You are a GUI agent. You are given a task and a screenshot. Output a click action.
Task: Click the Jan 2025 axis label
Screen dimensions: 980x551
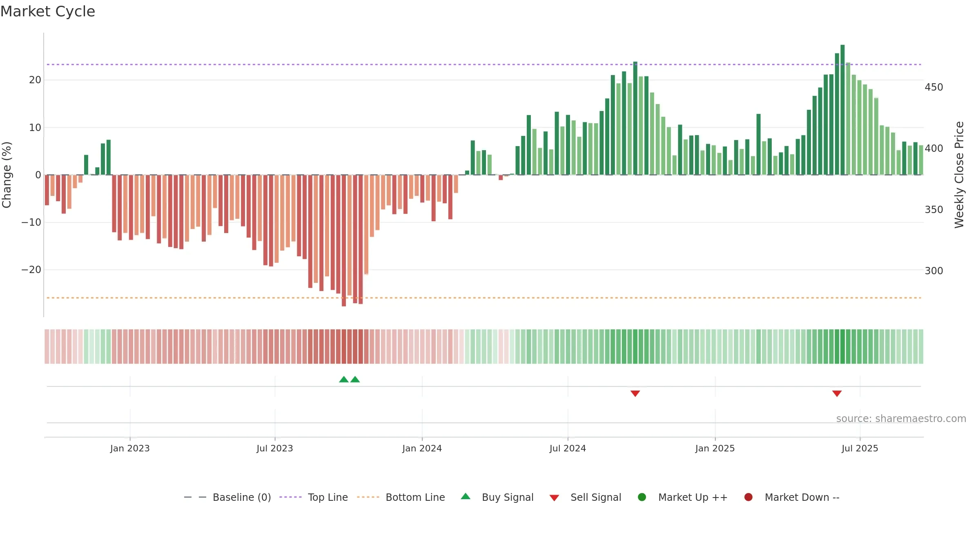pos(715,448)
